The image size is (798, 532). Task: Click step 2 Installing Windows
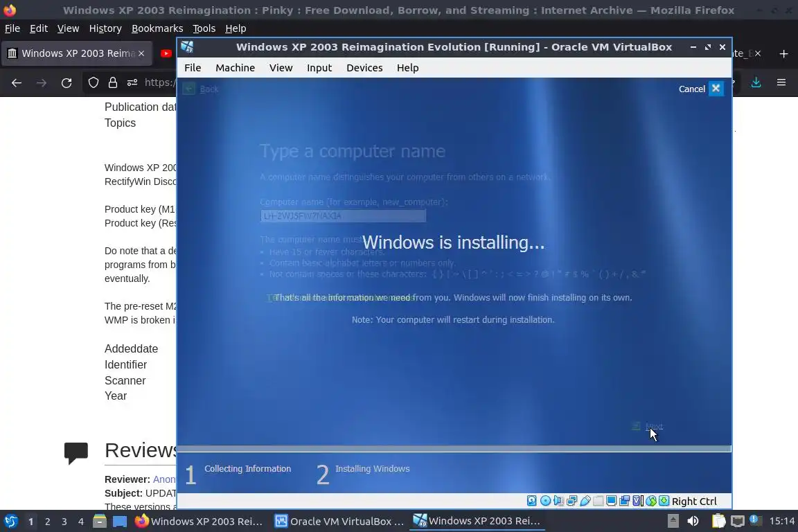pyautogui.click(x=363, y=473)
